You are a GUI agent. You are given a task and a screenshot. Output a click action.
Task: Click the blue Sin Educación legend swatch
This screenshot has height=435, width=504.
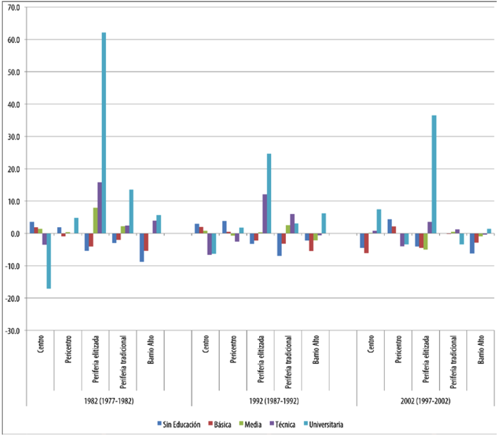point(159,424)
